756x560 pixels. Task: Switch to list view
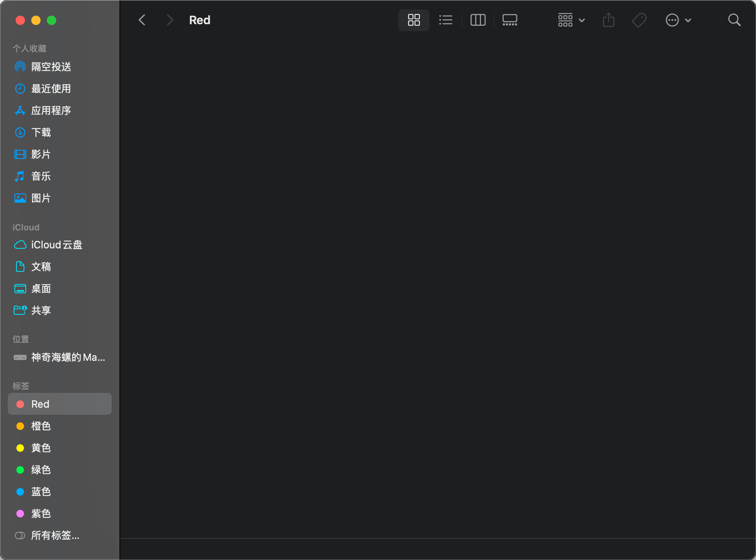click(x=446, y=20)
